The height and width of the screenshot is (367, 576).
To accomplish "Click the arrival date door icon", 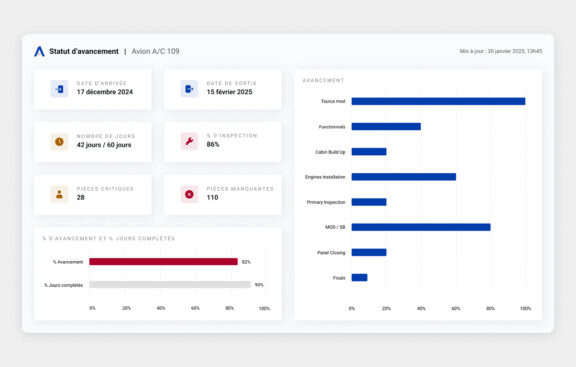I will point(59,89).
